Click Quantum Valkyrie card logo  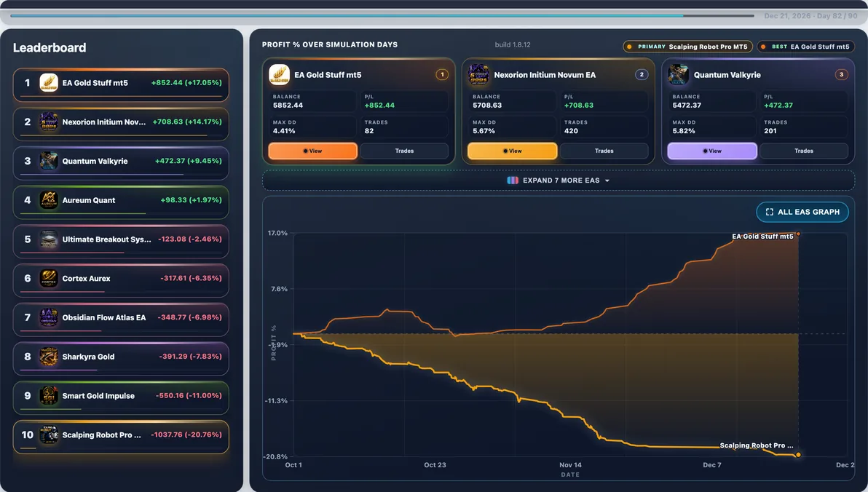click(678, 75)
